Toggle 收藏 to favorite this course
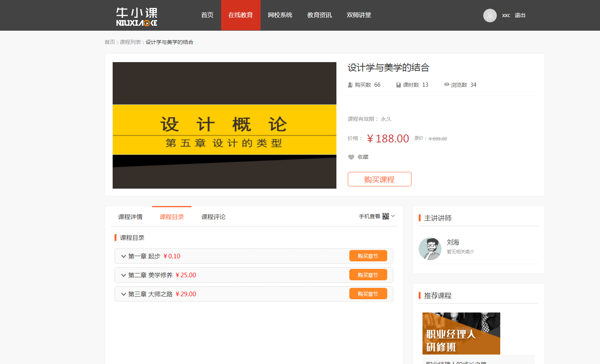The width and height of the screenshot is (600, 364). [363, 157]
